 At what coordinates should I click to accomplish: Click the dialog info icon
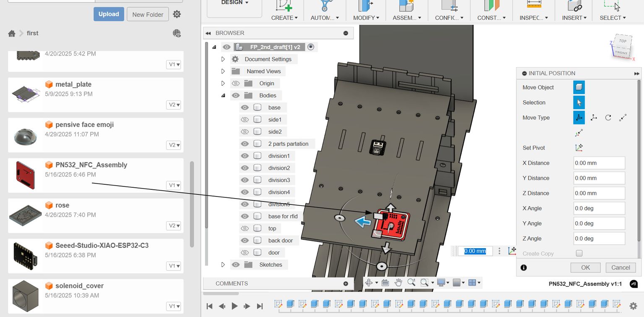(x=524, y=267)
